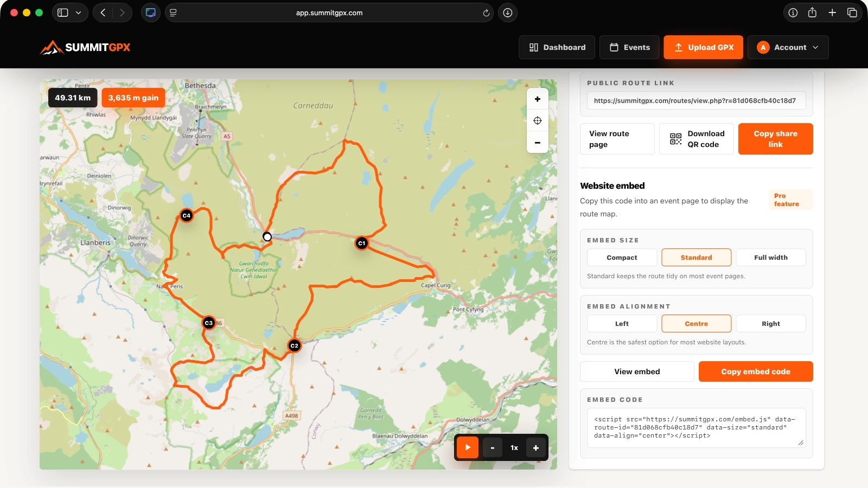Click the QR code icon
Image resolution: width=868 pixels, height=488 pixels.
tap(675, 139)
